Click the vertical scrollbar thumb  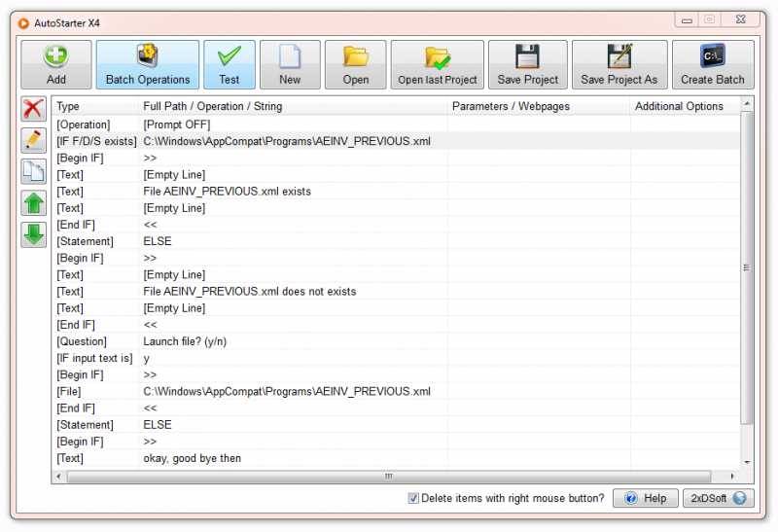coord(747,267)
